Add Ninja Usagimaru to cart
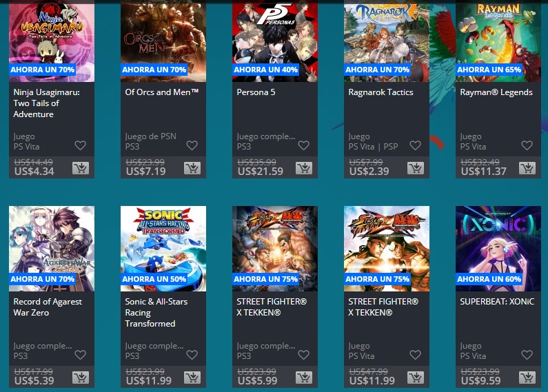The image size is (548, 392). point(81,168)
